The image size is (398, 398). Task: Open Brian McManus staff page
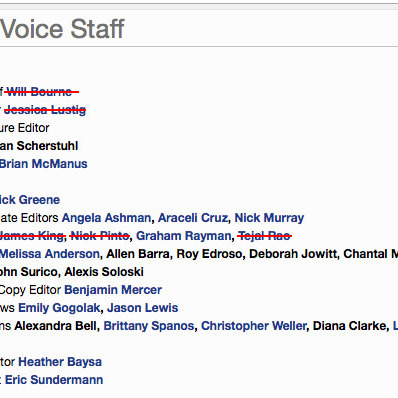click(x=43, y=164)
